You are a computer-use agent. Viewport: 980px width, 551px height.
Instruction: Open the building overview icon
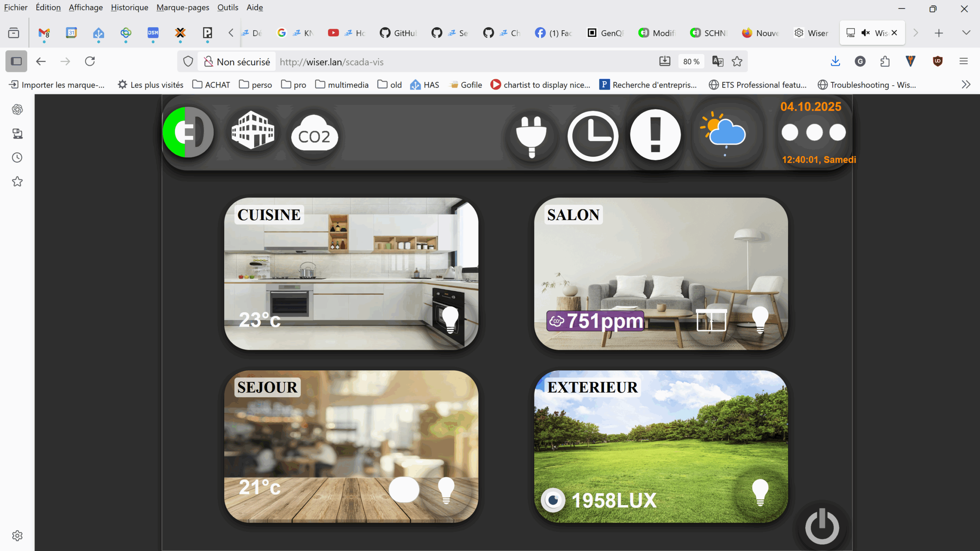pyautogui.click(x=253, y=131)
